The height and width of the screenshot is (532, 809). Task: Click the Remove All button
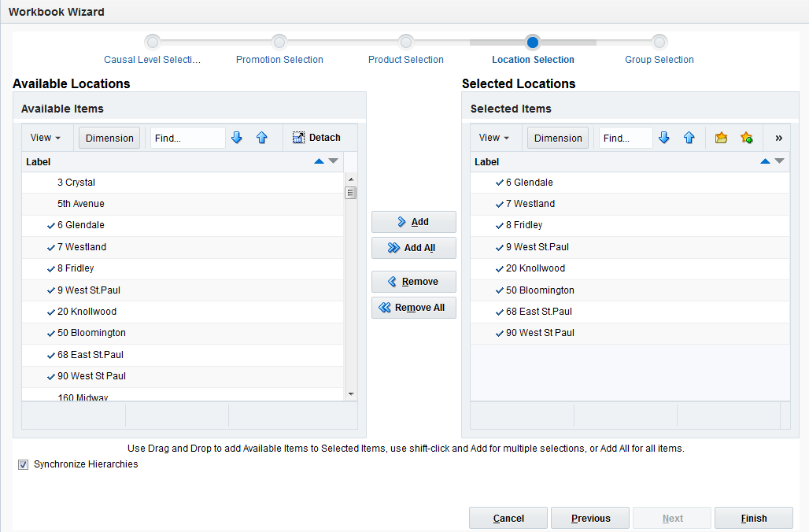[x=414, y=308]
